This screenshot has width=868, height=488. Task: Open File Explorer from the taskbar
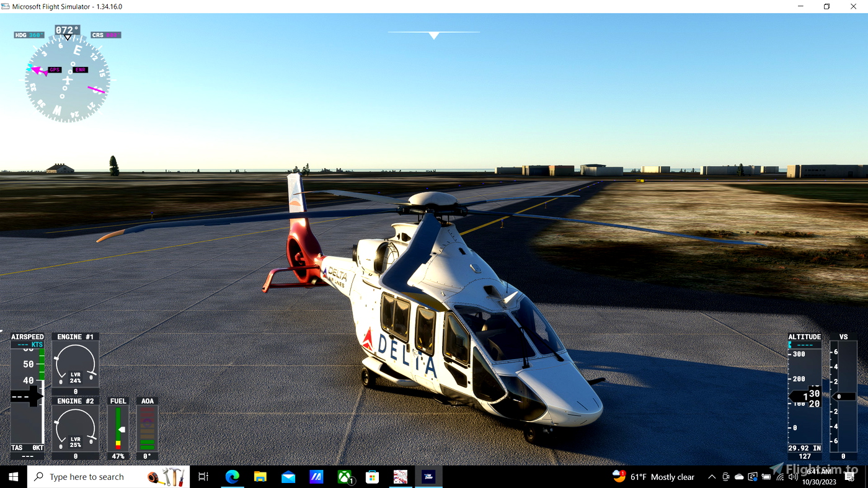coord(260,477)
